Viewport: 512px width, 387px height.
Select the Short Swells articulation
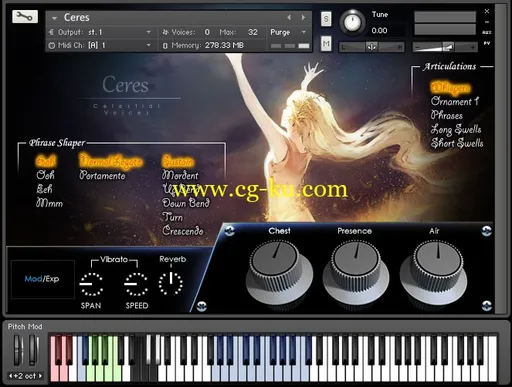(x=457, y=143)
